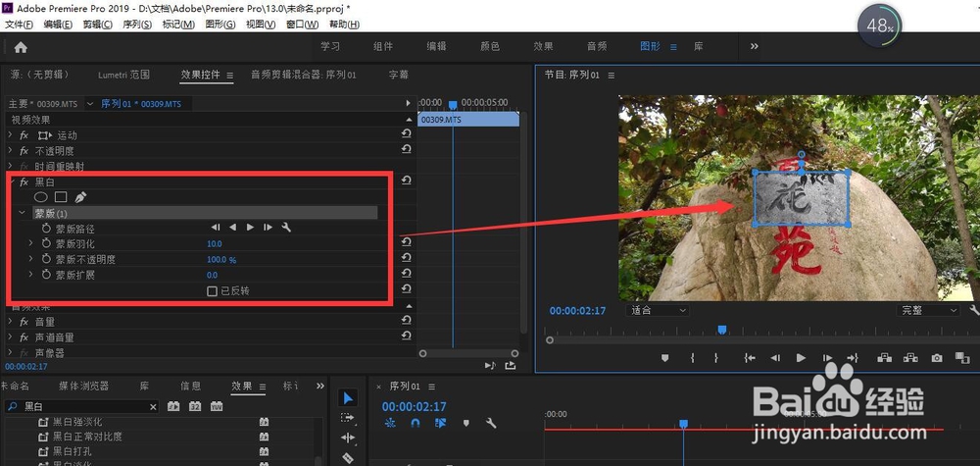Toggle fx bypass for 黑白 effect

point(24,182)
